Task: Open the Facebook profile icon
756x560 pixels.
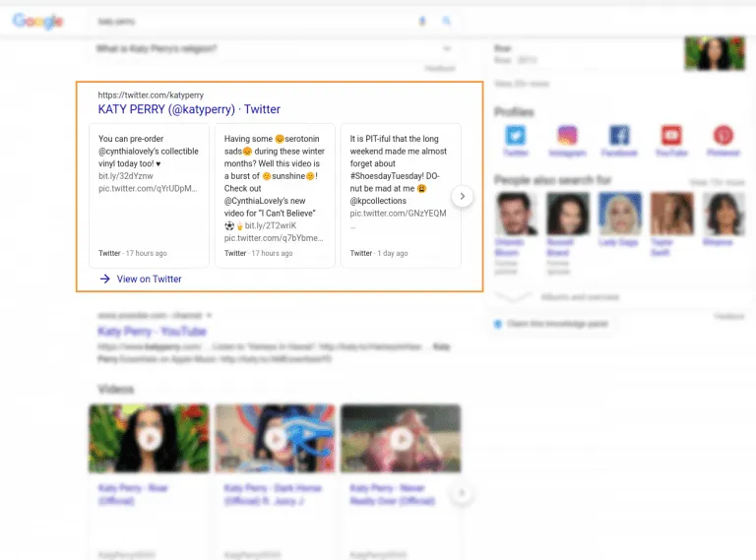Action: [x=619, y=137]
